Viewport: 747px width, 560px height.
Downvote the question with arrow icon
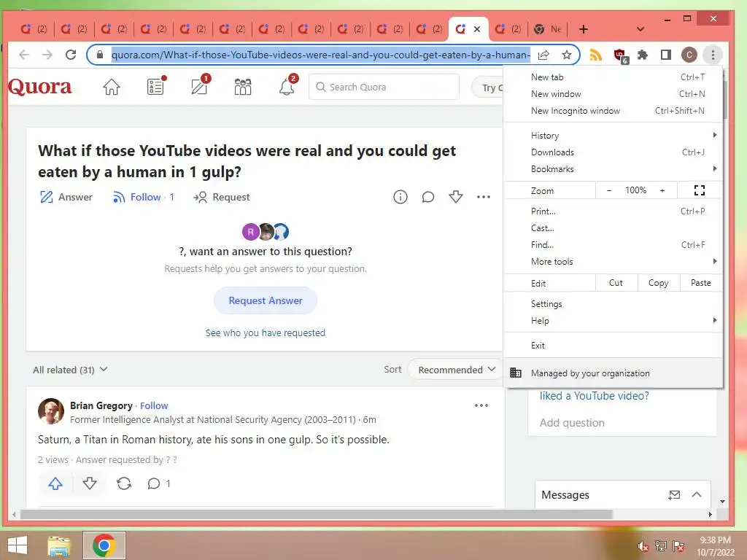click(x=456, y=197)
